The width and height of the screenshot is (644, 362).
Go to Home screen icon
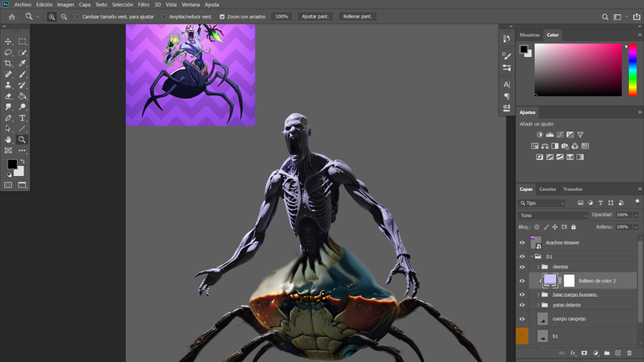(12, 17)
